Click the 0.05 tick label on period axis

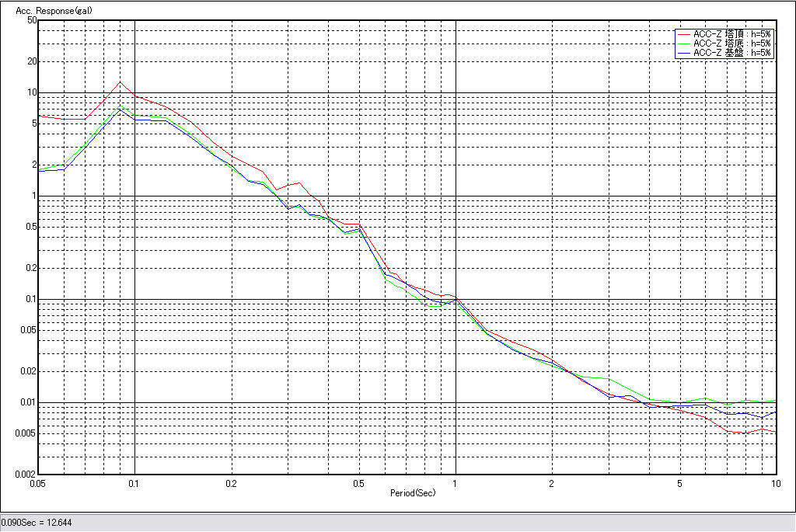coord(37,483)
